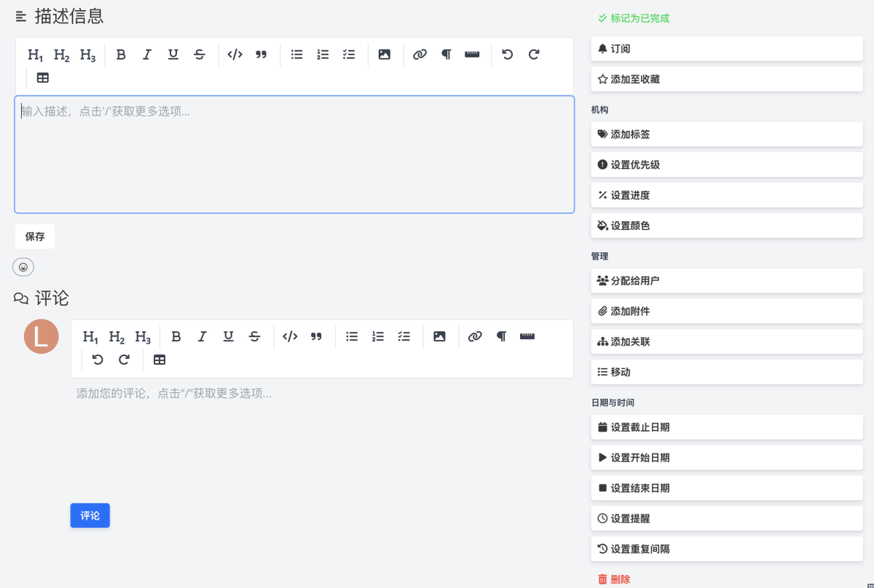Apply Heading 2 in description toolbar
The image size is (874, 588).
62,55
